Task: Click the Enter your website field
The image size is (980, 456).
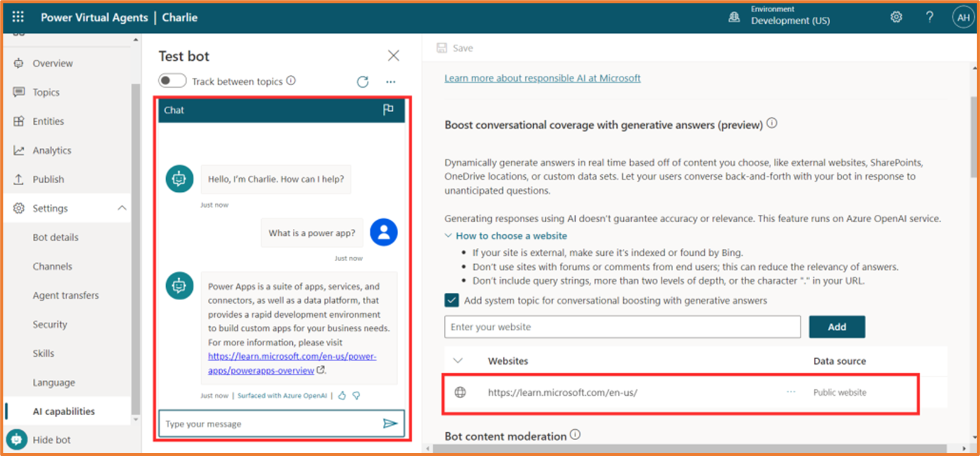Action: (x=622, y=327)
